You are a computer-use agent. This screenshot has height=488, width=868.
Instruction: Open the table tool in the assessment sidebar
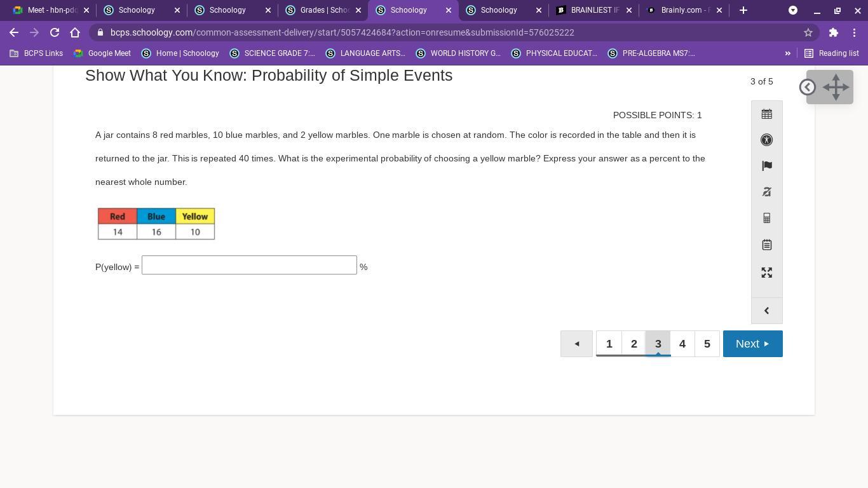[x=767, y=114]
